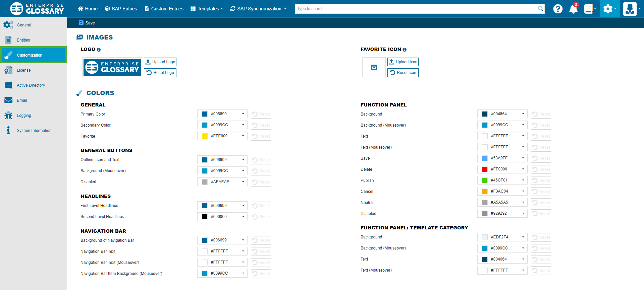Expand the SAP Synchronization menu

tap(258, 9)
